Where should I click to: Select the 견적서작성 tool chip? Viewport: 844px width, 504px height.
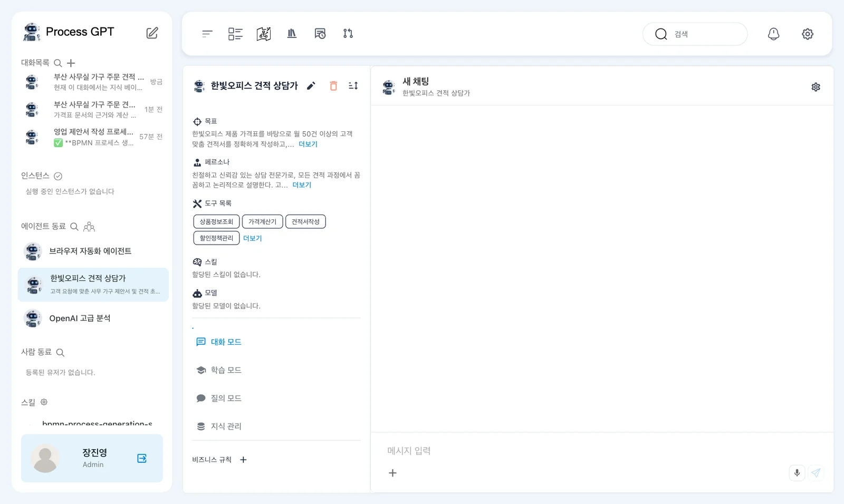click(305, 222)
